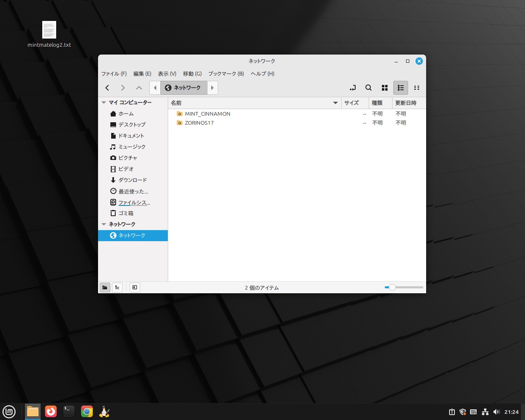Select ダウンロード in the sidebar
This screenshot has height=420, width=525.
(132, 180)
